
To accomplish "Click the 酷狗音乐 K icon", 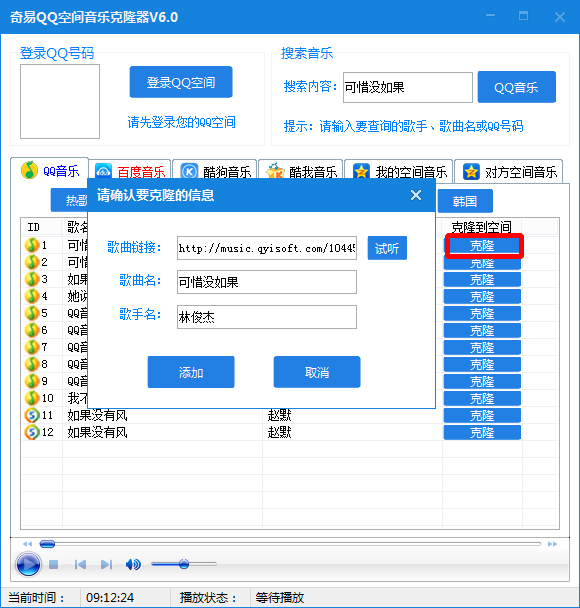I will click(189, 171).
